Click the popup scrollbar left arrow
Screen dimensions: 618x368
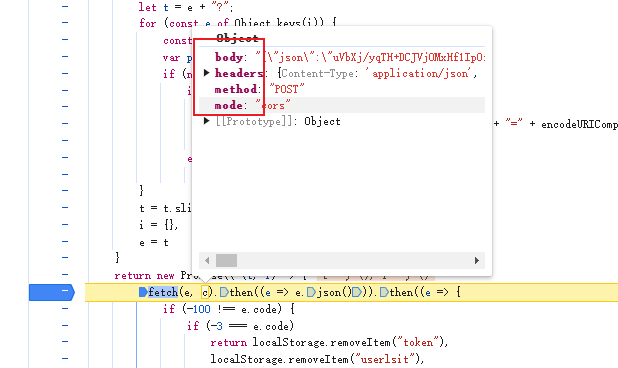point(207,260)
